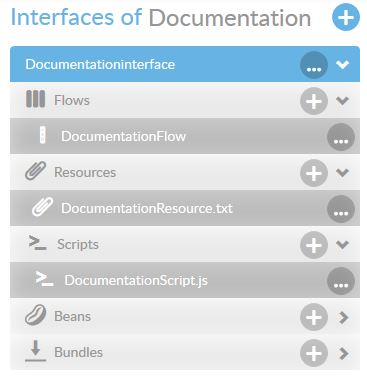Open DocumentationFlow options menu
The width and height of the screenshot is (367, 376).
[x=341, y=137]
